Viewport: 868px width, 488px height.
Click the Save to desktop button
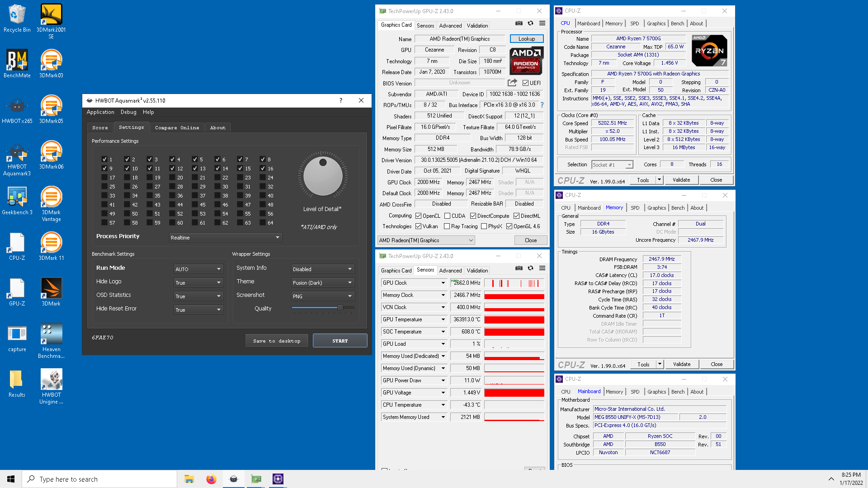[277, 341]
